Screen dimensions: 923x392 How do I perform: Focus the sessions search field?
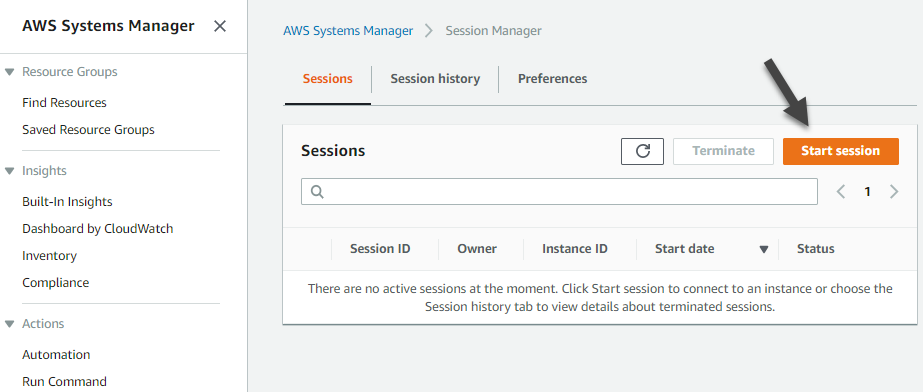[x=559, y=192]
